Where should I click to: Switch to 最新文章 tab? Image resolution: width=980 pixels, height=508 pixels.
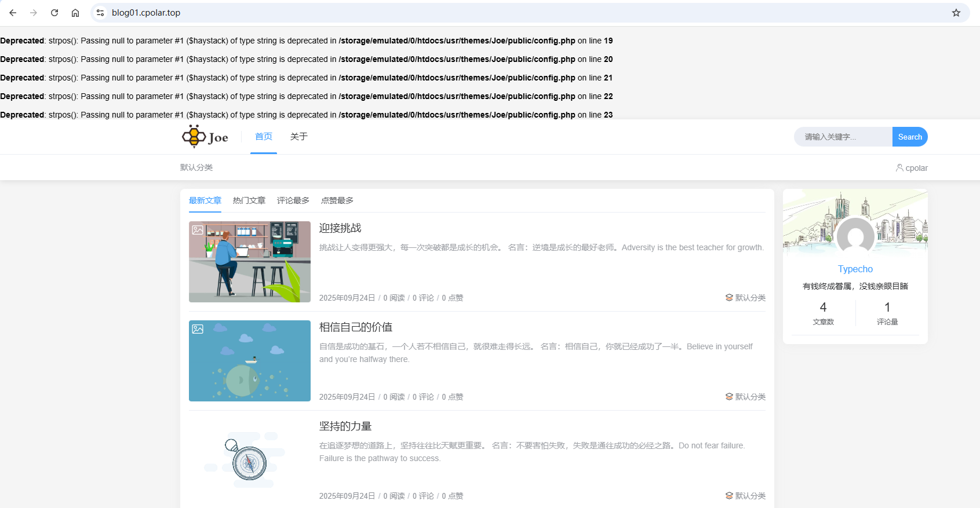point(205,200)
